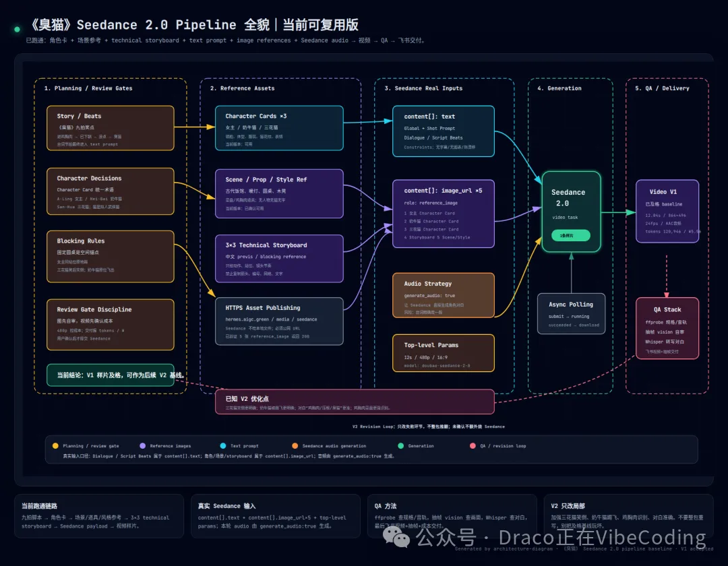Image resolution: width=728 pixels, height=566 pixels.
Task: Click the green Generation legend dot
Action: 400,446
